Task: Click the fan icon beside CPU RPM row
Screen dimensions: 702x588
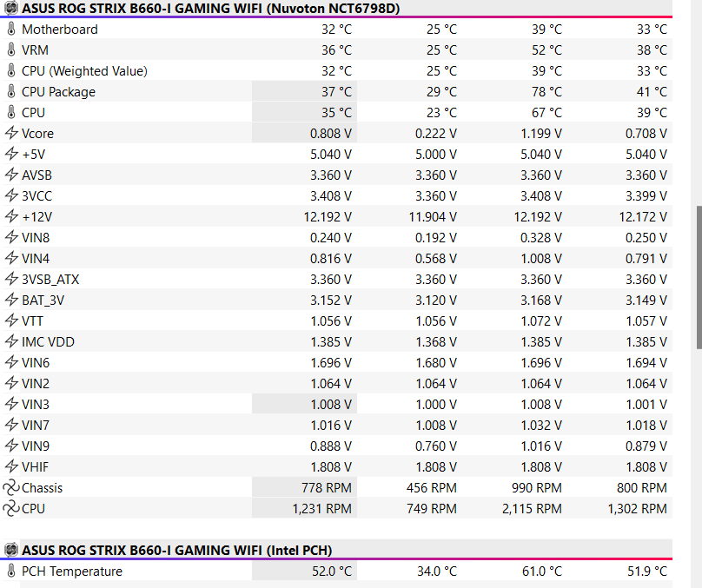Action: coord(11,509)
